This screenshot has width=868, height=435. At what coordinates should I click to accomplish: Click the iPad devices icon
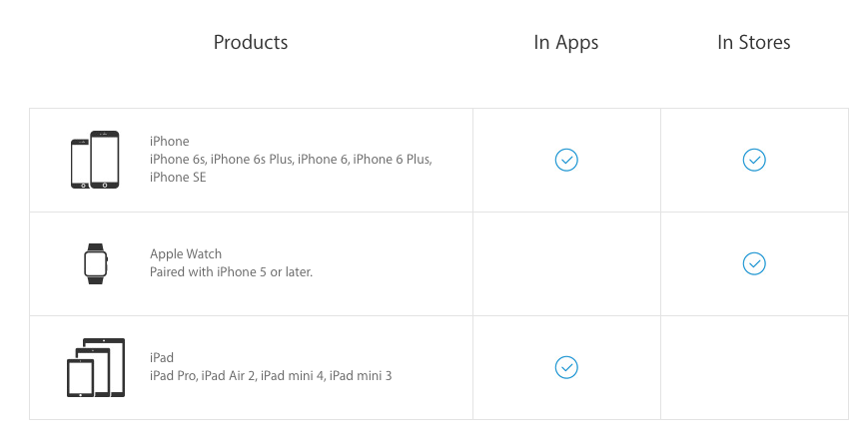[x=95, y=367]
